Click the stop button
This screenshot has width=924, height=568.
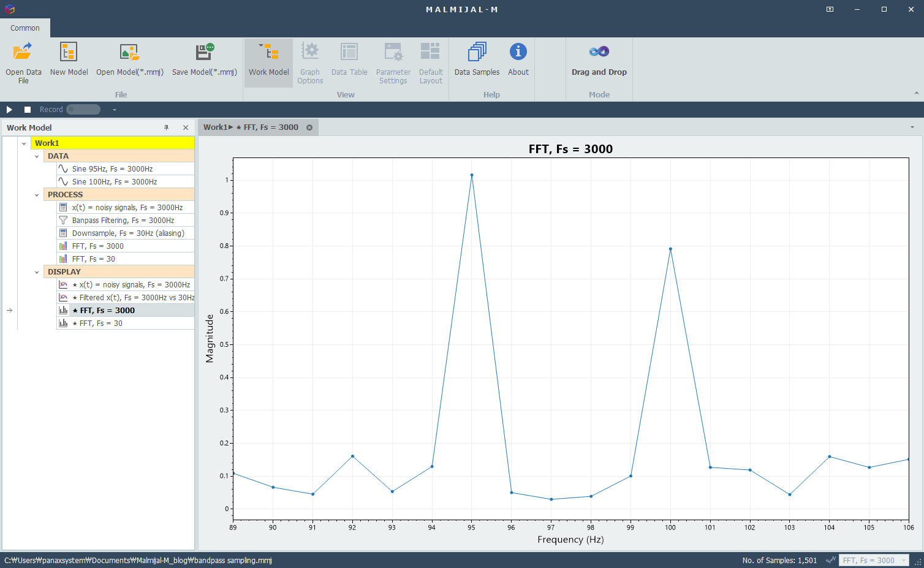coord(28,110)
